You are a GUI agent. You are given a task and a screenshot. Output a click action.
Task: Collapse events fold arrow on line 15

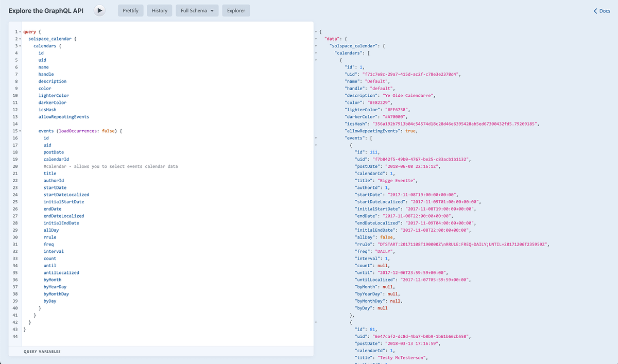click(19, 131)
